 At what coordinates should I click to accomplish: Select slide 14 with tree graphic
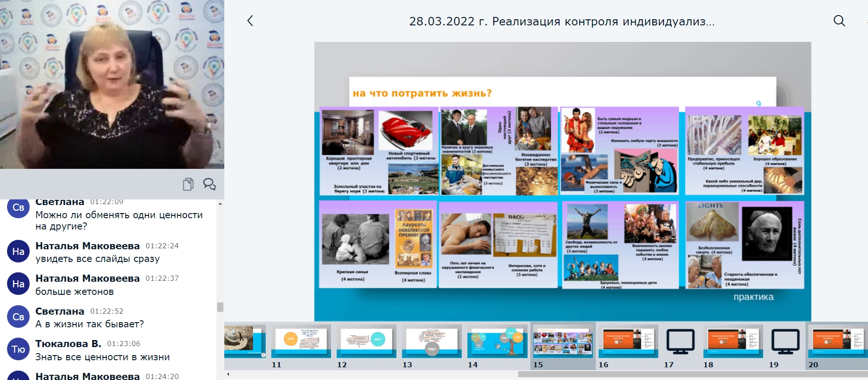tap(497, 340)
